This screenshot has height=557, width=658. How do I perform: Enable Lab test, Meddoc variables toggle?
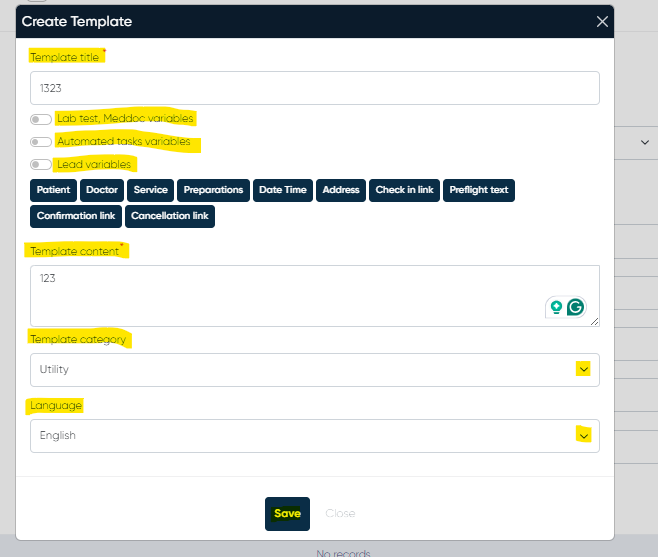click(41, 119)
